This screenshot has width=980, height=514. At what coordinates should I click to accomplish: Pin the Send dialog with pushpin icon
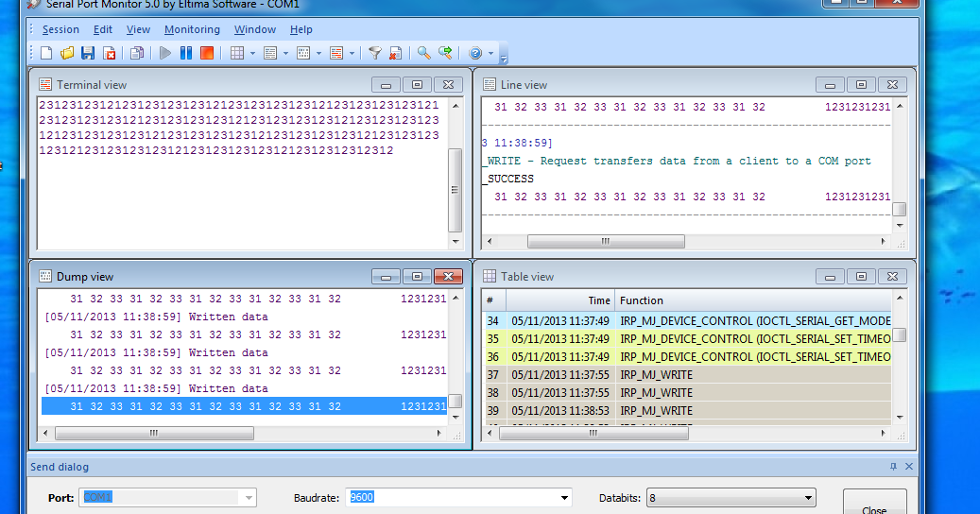point(893,467)
